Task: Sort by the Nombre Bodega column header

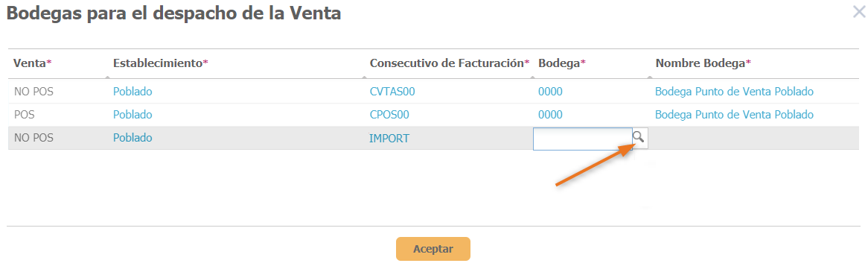Action: [703, 63]
